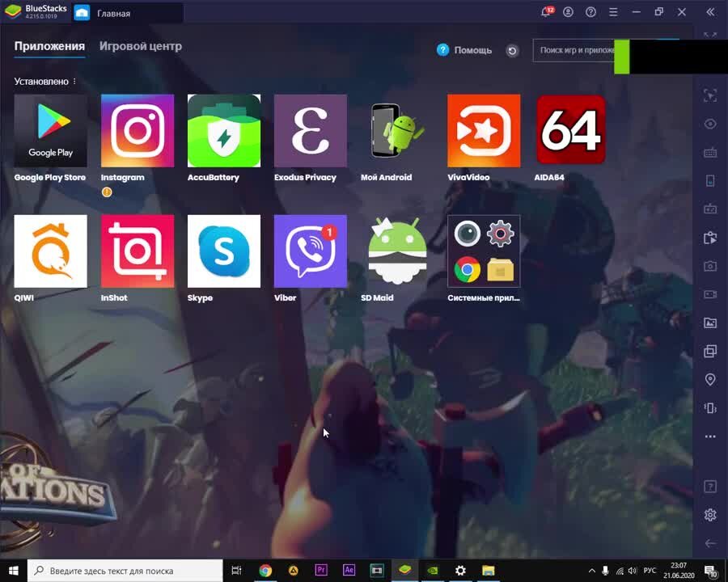Open InShot app

[138, 251]
